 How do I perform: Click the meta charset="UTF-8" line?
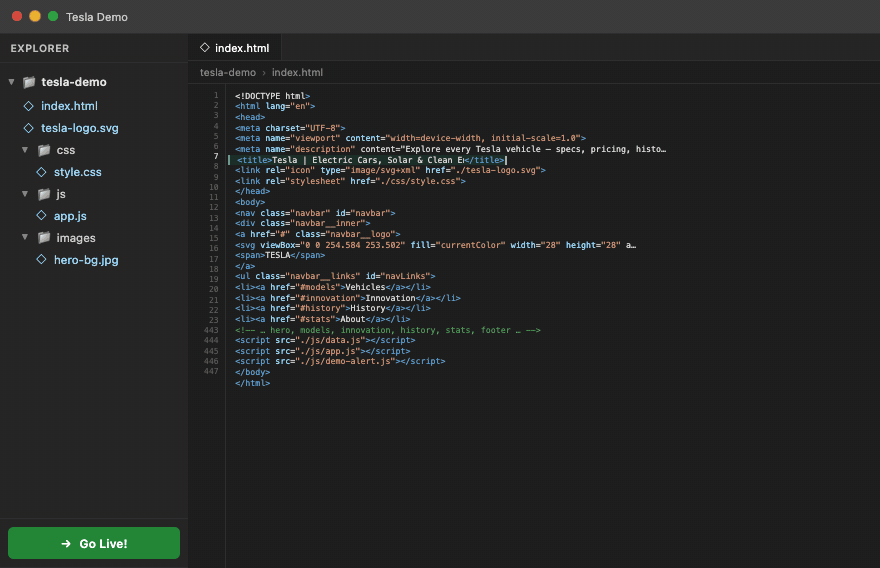pyautogui.click(x=290, y=128)
